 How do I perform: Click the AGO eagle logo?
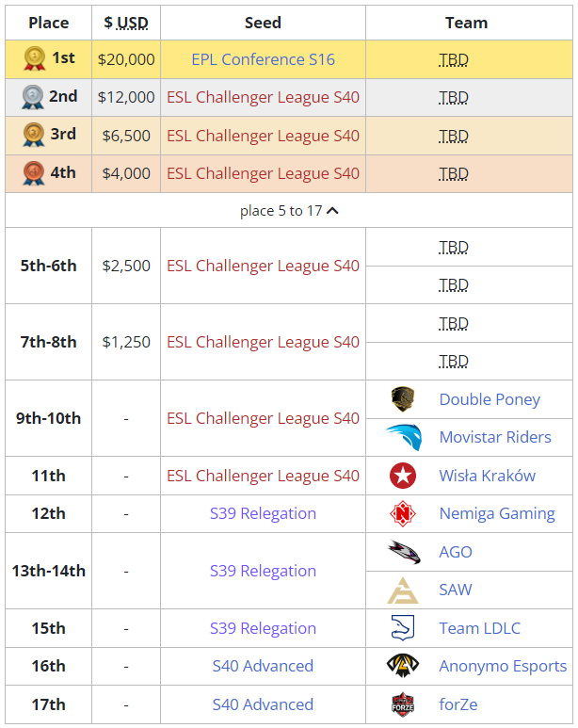403,552
